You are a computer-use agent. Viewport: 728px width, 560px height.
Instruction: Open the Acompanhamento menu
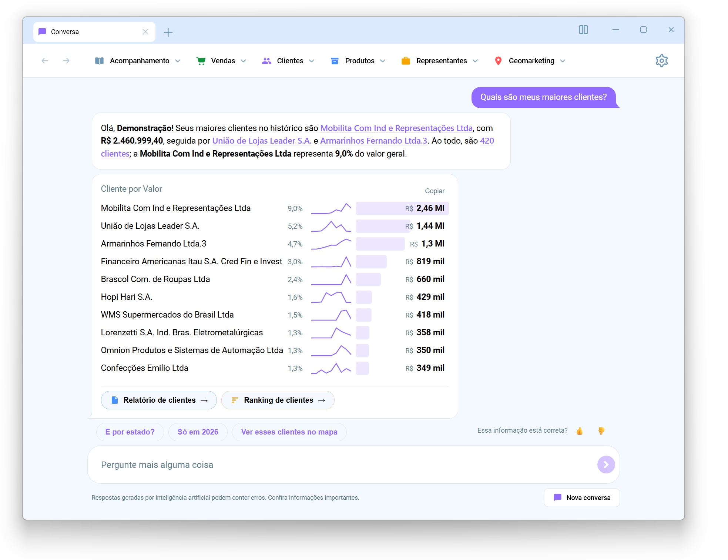pos(138,61)
